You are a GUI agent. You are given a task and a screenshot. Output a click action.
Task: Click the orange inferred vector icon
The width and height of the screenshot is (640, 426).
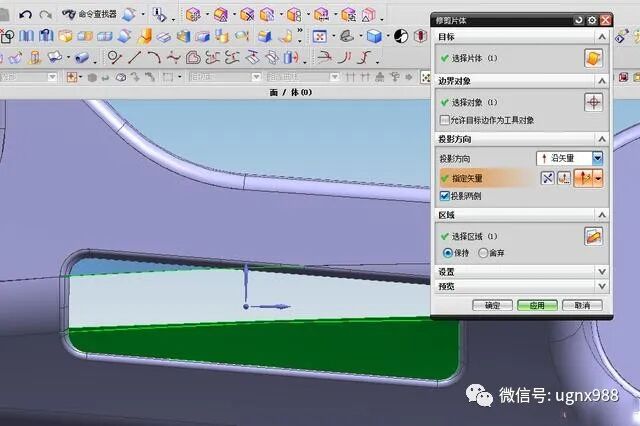pos(584,178)
